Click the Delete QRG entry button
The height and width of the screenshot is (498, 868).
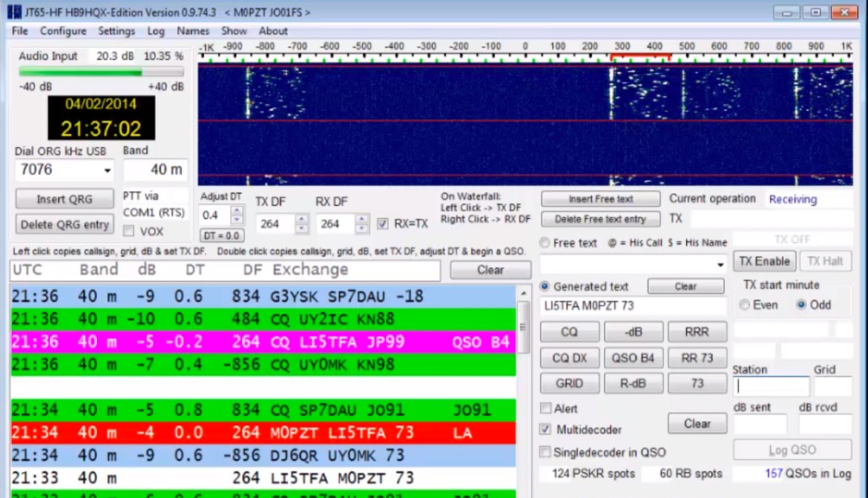point(65,225)
